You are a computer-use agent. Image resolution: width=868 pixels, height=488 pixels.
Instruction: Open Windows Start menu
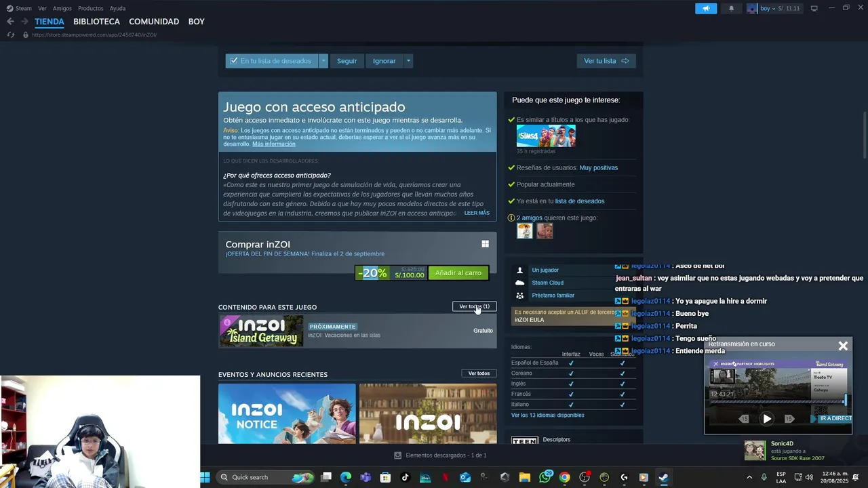(205, 477)
